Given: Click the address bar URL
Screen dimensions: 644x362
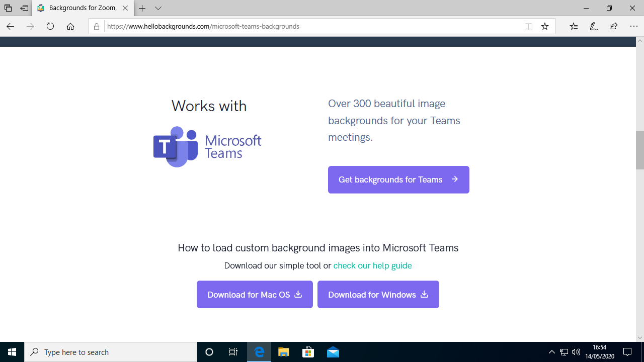Looking at the screenshot, I should pos(203,27).
